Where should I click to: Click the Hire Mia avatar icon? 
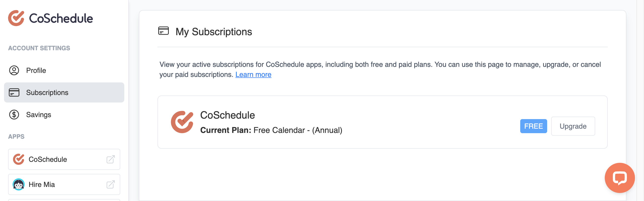coord(19,184)
